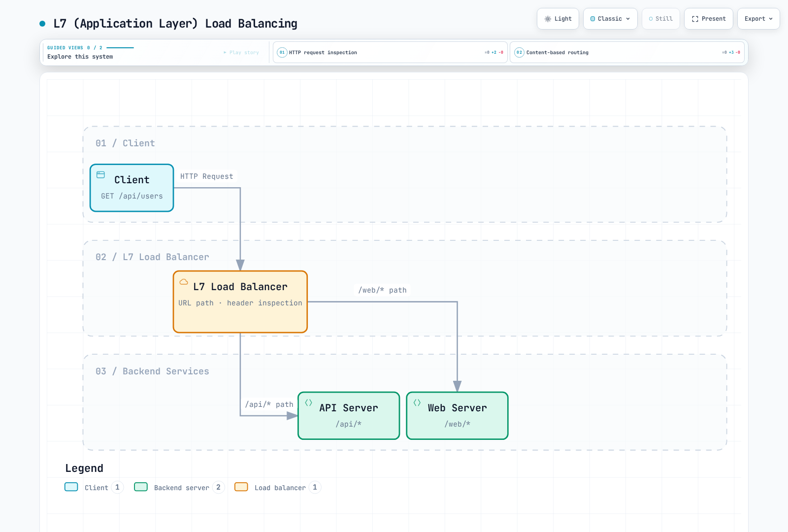
Task: Click the sun icon in Light button
Action: tap(548, 19)
